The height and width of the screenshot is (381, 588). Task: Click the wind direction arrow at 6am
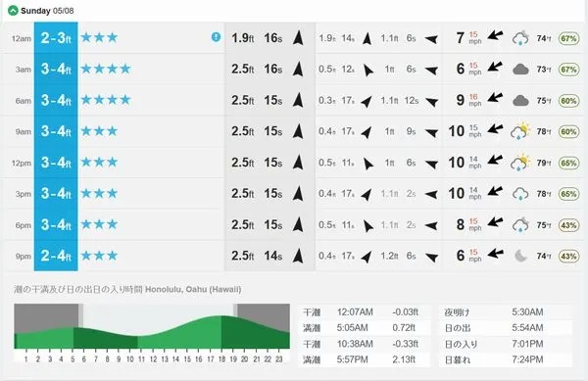495,98
